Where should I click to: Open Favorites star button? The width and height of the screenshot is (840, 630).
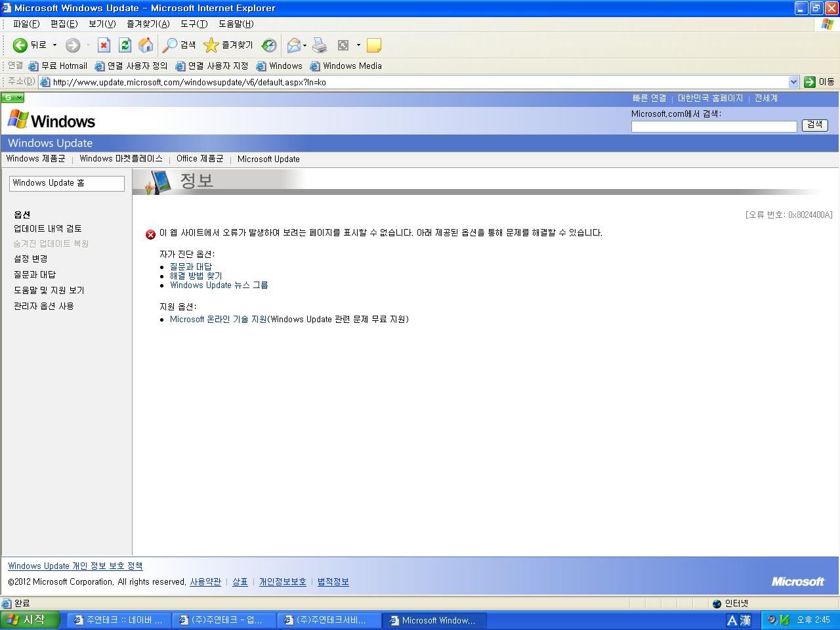pos(228,45)
